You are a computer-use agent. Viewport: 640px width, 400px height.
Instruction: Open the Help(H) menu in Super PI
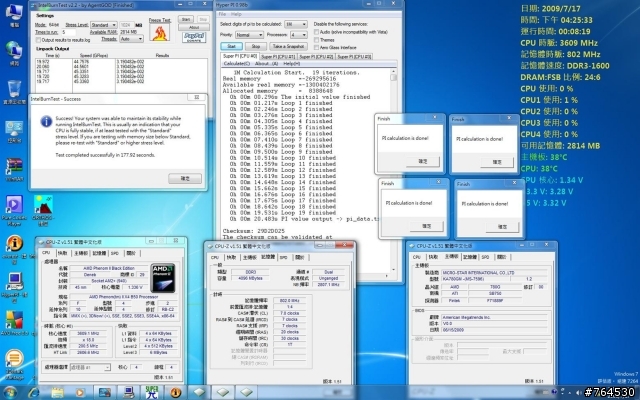(x=291, y=64)
